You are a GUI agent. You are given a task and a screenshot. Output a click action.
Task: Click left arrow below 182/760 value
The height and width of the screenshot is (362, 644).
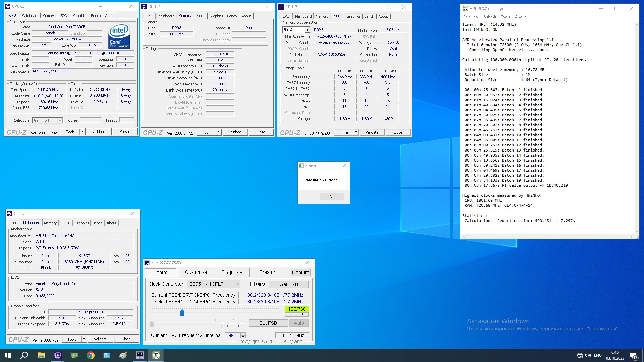pos(291,314)
